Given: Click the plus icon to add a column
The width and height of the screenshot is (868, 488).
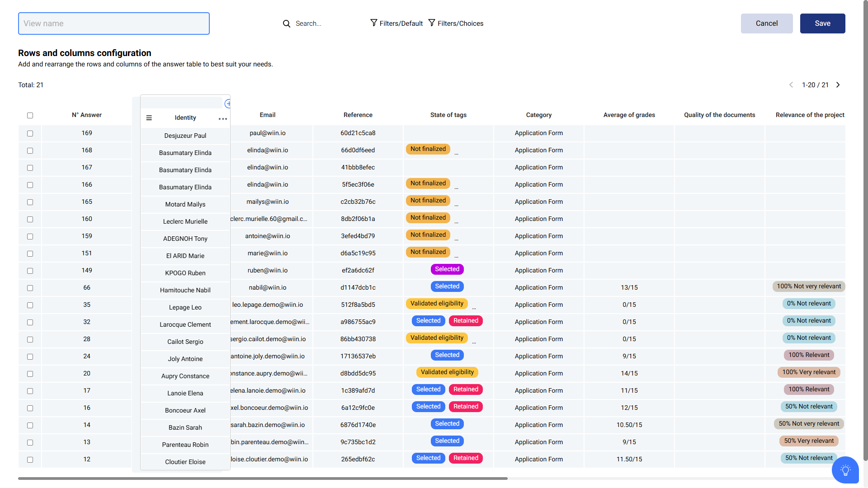Looking at the screenshot, I should point(228,104).
